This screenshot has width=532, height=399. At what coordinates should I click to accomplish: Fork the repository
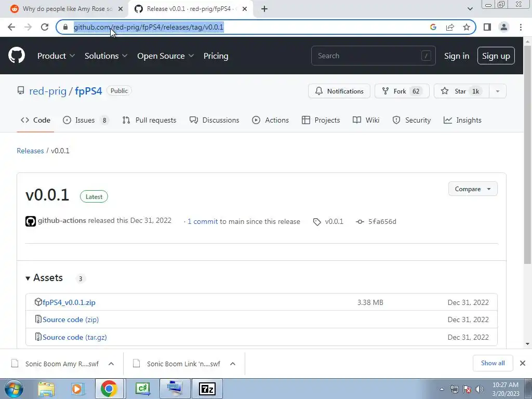tap(402, 91)
